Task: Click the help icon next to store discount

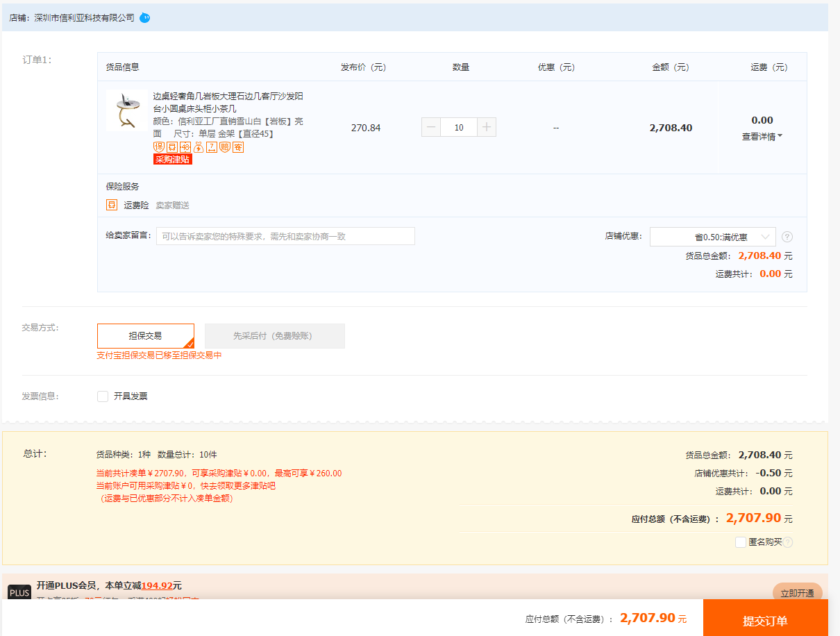Action: 787,237
